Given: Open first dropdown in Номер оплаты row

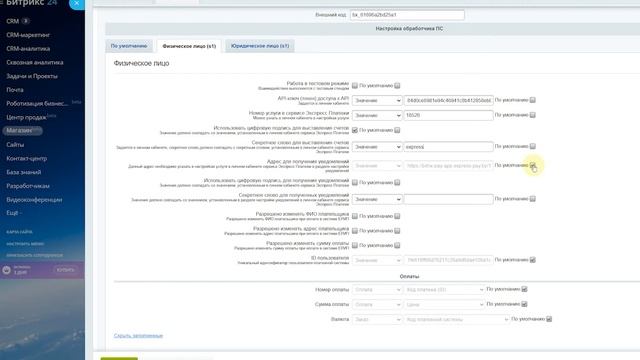Looking at the screenshot, I should (x=377, y=290).
